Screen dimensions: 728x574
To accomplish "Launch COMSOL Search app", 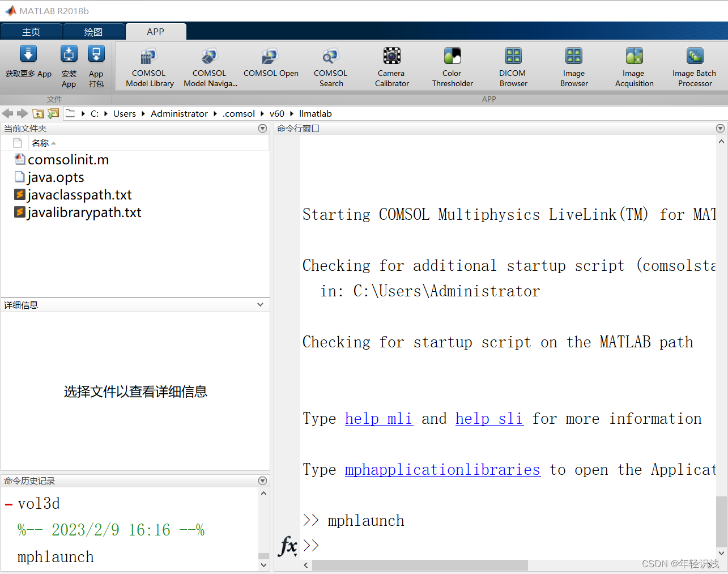I will click(331, 67).
